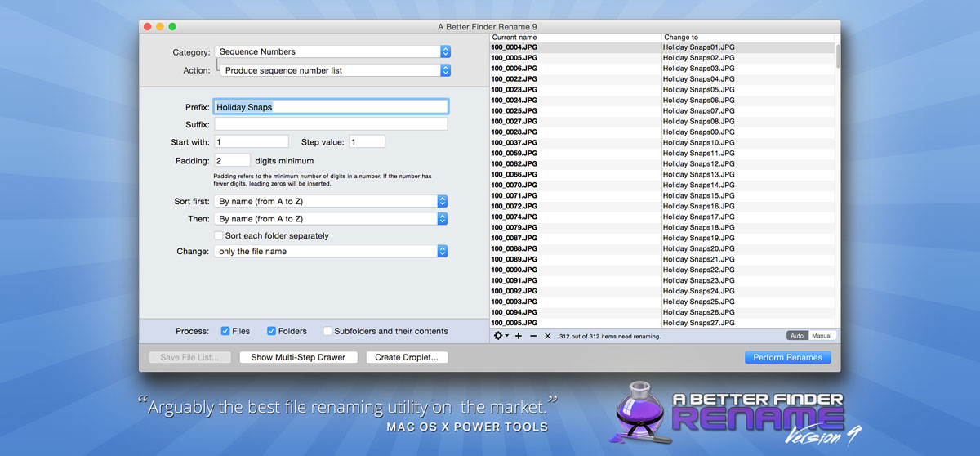Clear file list with the X icon
980x456 pixels.
[548, 336]
